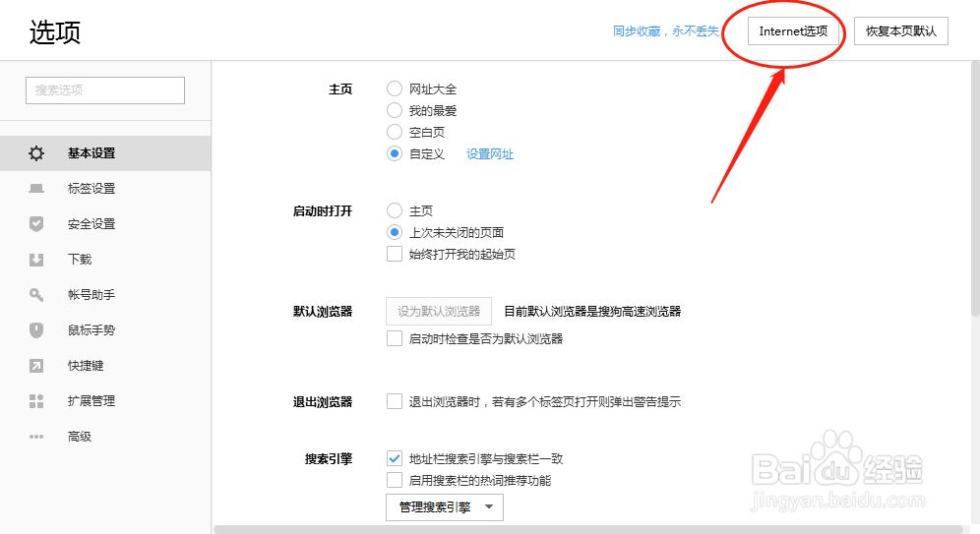This screenshot has height=534, width=980.
Task: Click the 默认浏览器 section label
Action: point(323,311)
